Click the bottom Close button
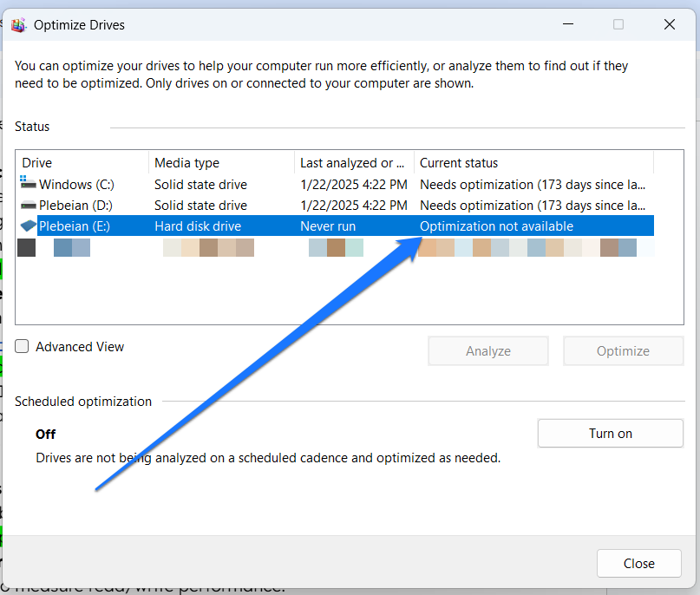The height and width of the screenshot is (595, 700). [x=638, y=564]
